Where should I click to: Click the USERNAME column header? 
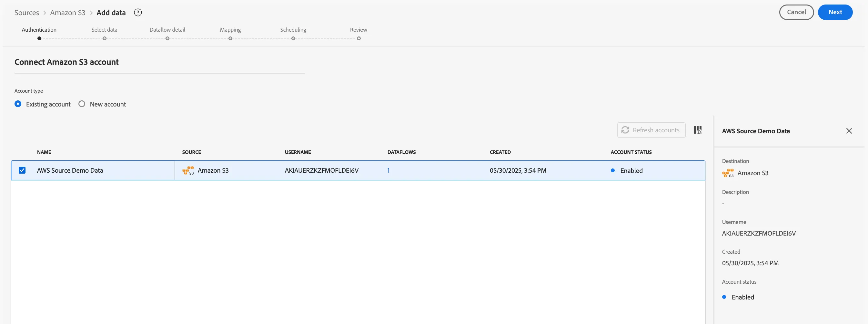click(x=298, y=152)
